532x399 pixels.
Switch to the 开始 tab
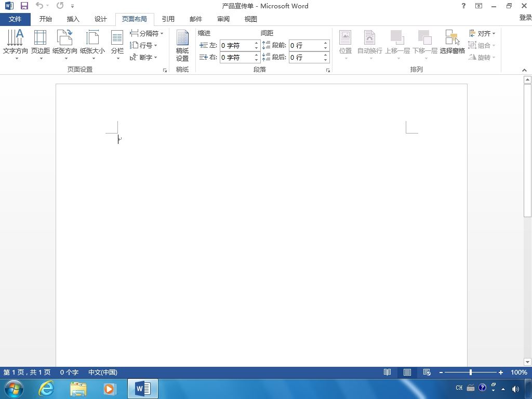point(46,19)
